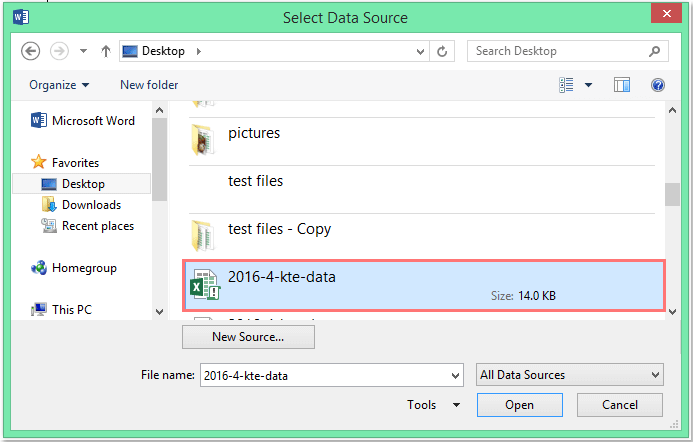Go back using the back arrow
The height and width of the screenshot is (442, 693).
click(30, 51)
